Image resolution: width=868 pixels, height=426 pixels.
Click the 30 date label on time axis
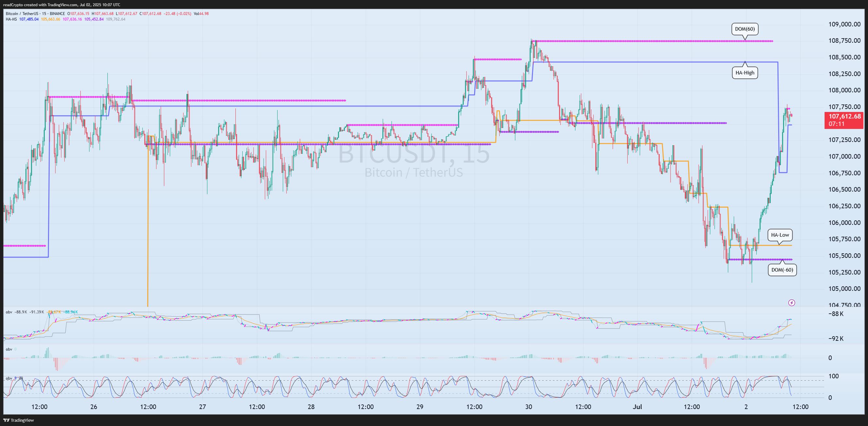529,407
